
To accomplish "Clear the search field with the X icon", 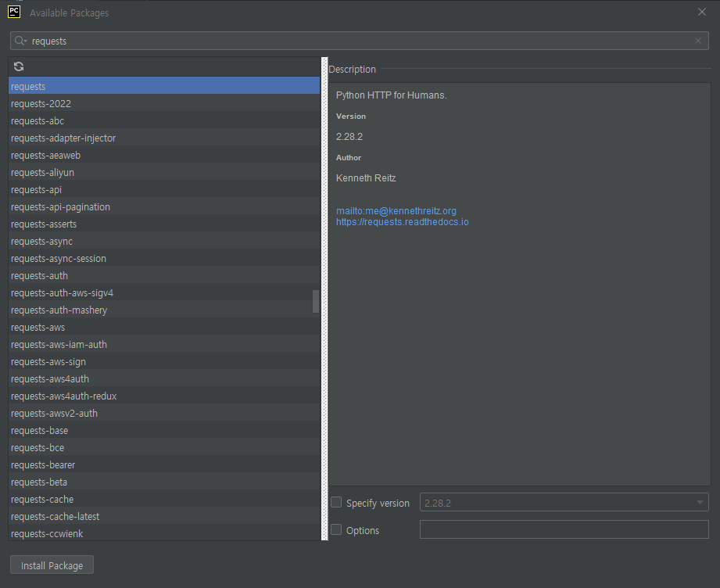I will click(698, 41).
